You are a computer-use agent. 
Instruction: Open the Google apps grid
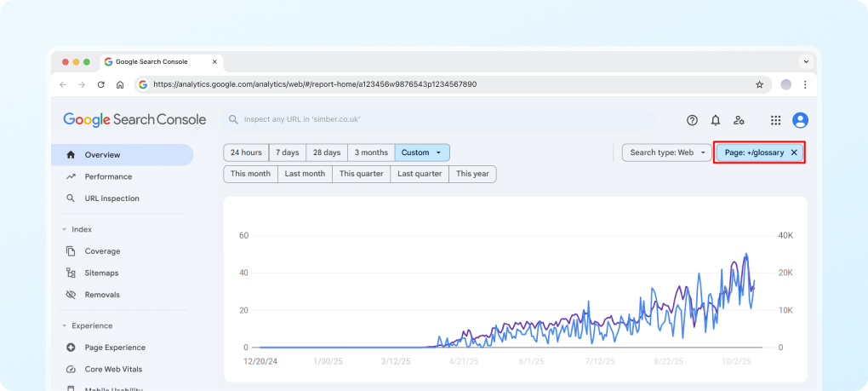click(776, 120)
